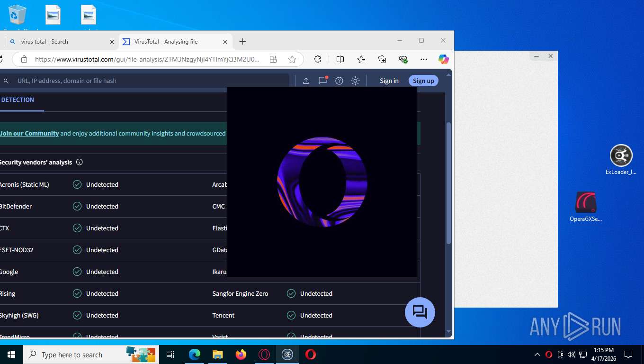View the site information lock icon

[24, 59]
